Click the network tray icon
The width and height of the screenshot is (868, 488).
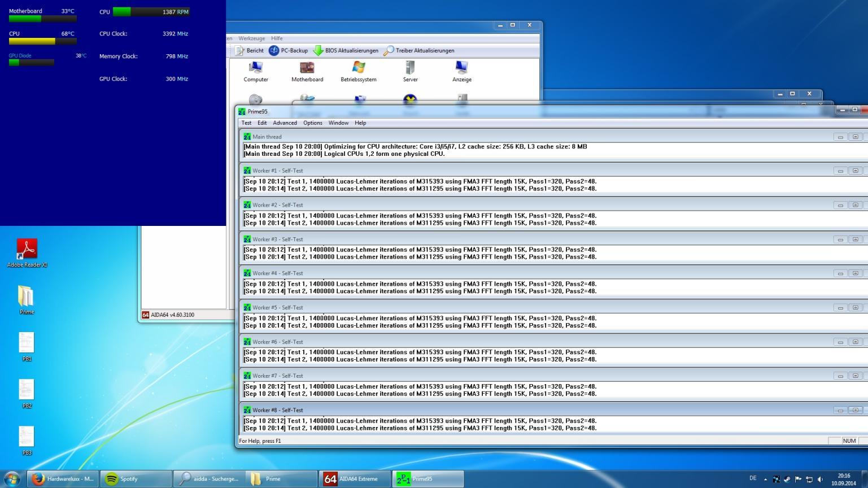(x=809, y=479)
